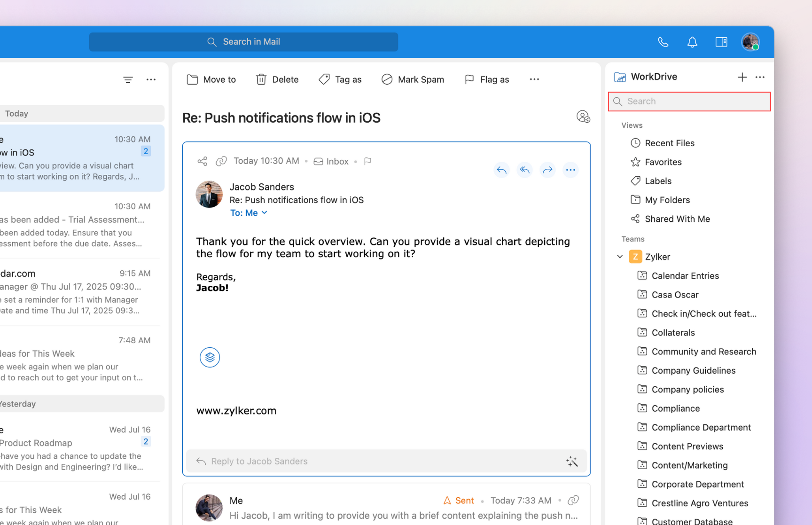Open the Customer Database folder
Viewport: 812px width, 525px height.
click(685, 521)
